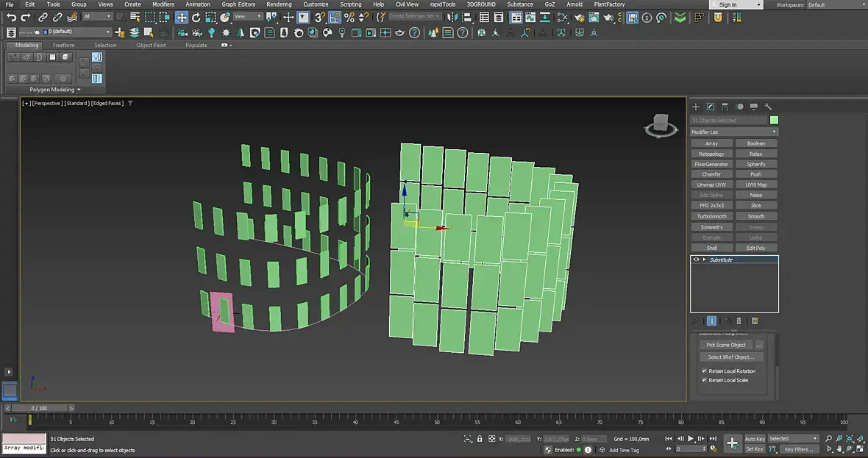Image resolution: width=868 pixels, height=458 pixels.
Task: Click the Undo arrow icon
Action: click(11, 17)
